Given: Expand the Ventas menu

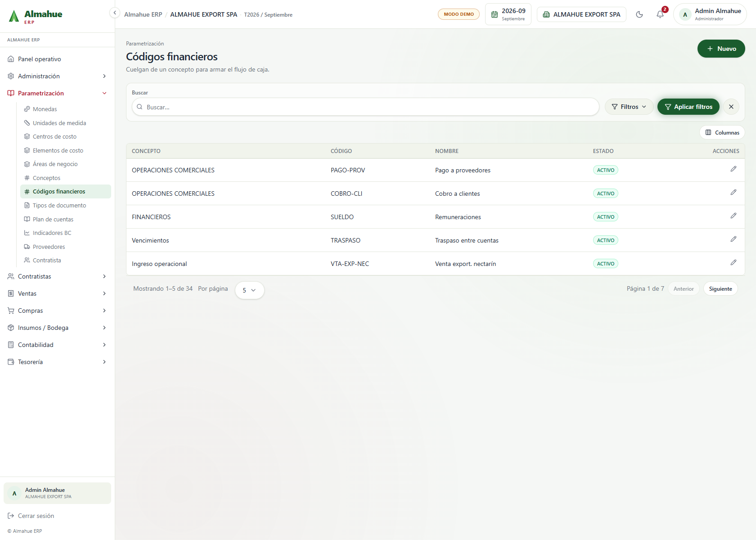Looking at the screenshot, I should click(x=57, y=293).
